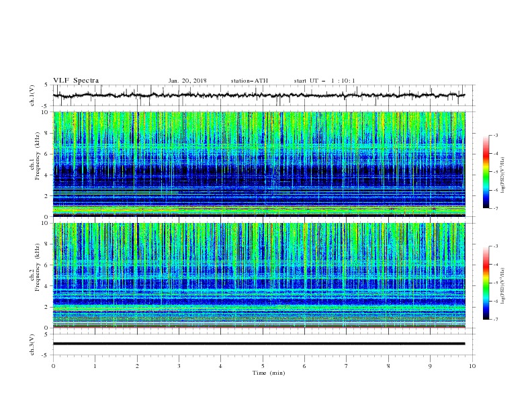Click the station=ATH label

click(x=249, y=81)
